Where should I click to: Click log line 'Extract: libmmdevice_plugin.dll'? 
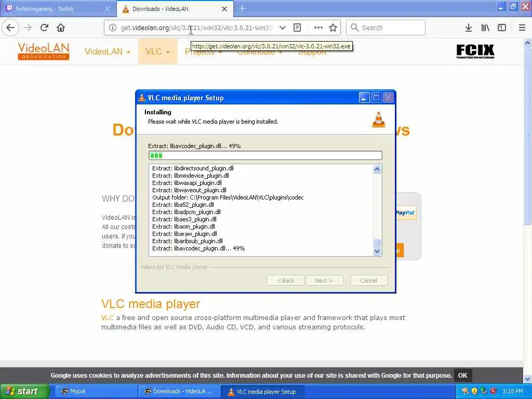click(x=191, y=176)
